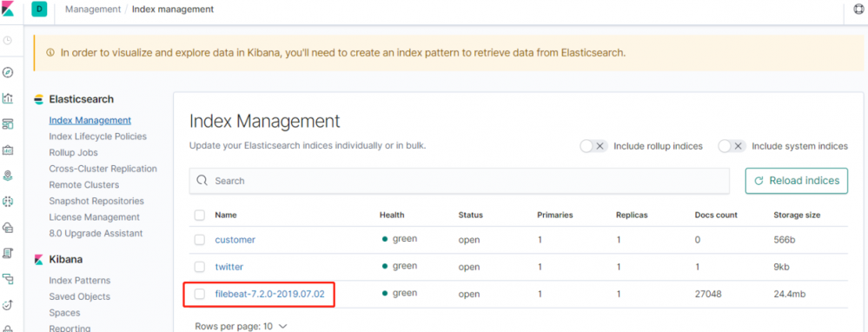
Task: Open Logs icon in sidebar
Action: pyautogui.click(x=8, y=253)
